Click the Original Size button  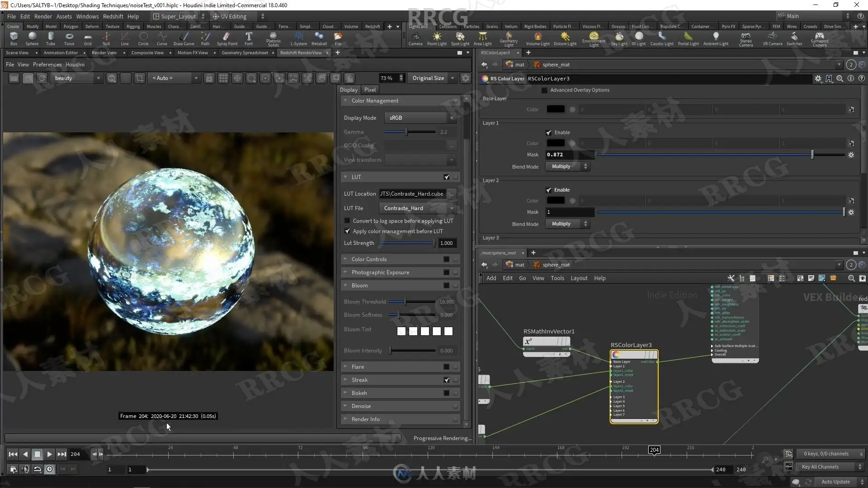click(x=428, y=78)
